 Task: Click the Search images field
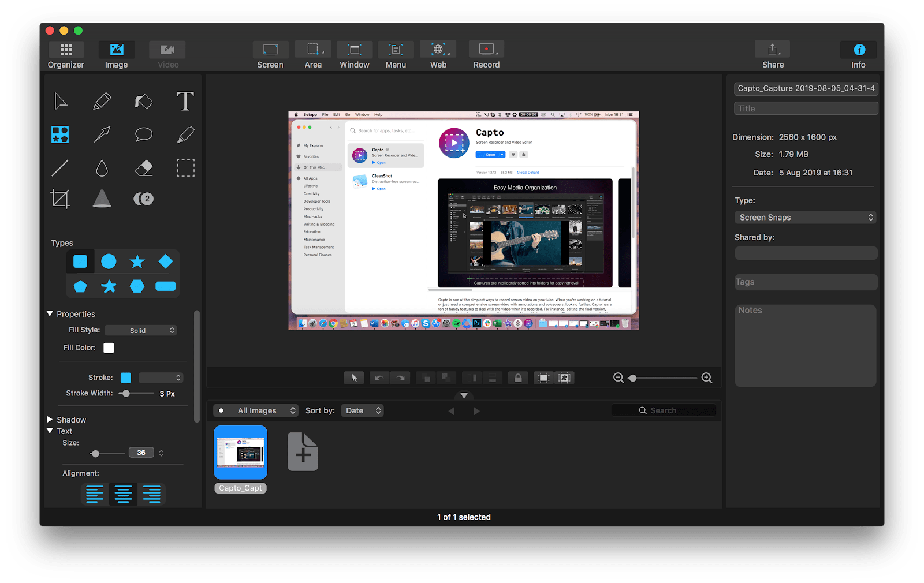pos(664,410)
